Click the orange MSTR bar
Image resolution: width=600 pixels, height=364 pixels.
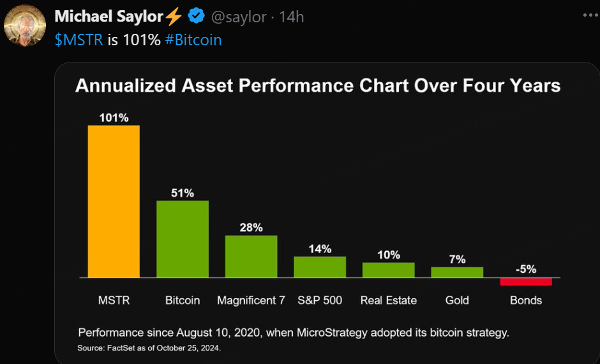(x=114, y=201)
